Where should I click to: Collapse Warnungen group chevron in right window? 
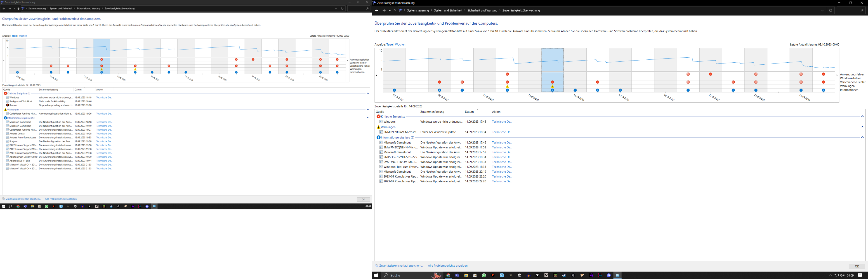(862, 127)
